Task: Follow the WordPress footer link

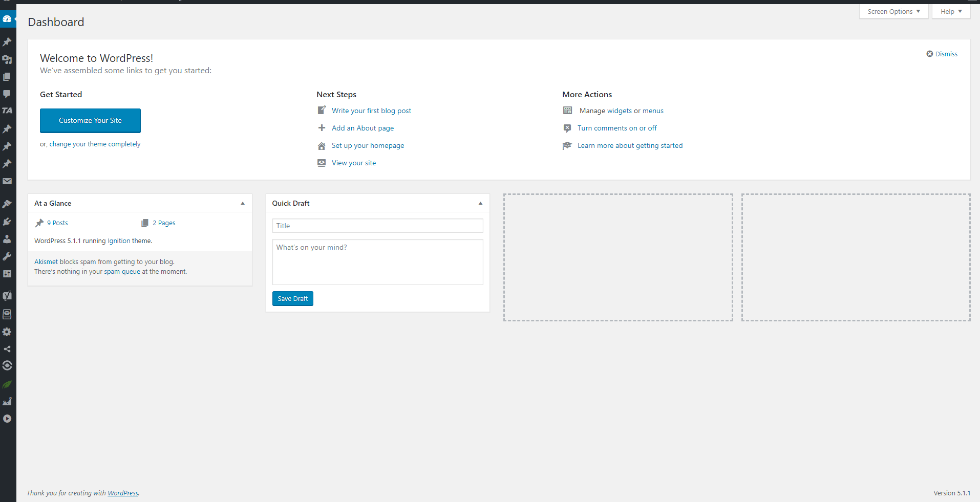Action: tap(123, 493)
